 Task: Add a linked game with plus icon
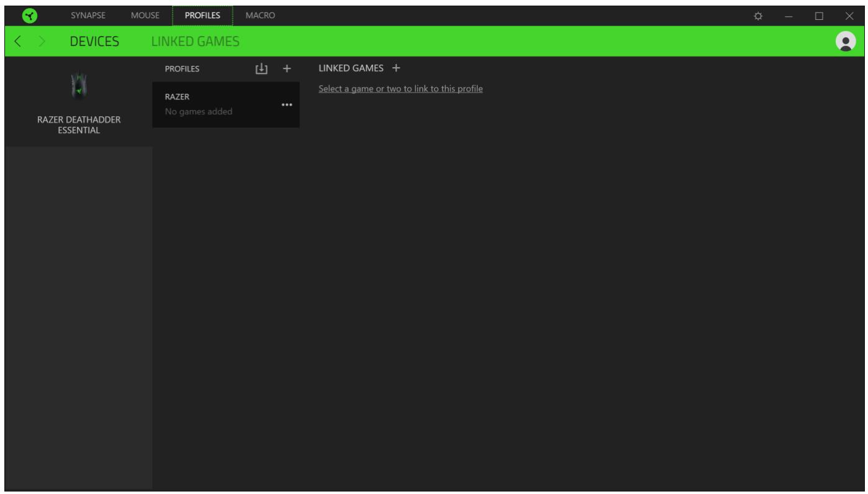[396, 68]
